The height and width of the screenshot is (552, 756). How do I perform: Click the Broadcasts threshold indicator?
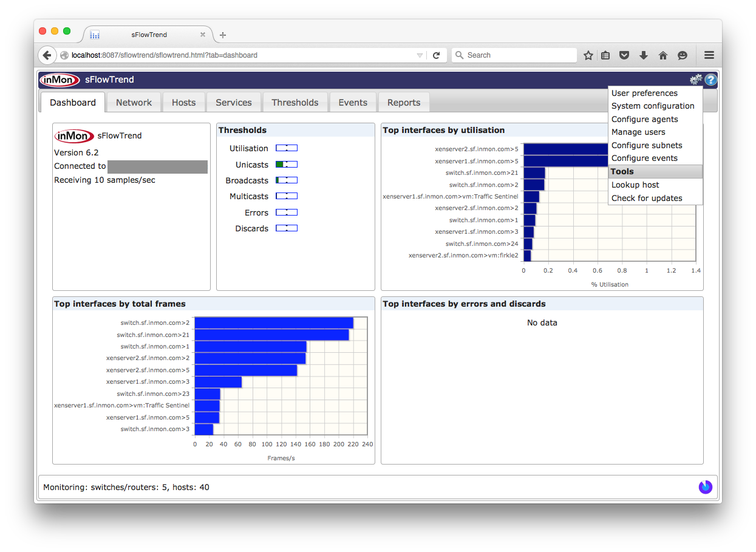click(x=287, y=180)
